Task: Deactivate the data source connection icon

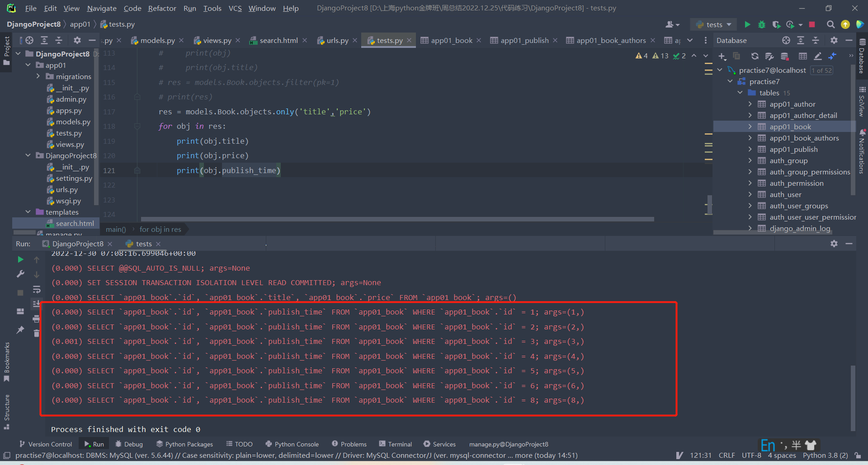Action: click(785, 56)
